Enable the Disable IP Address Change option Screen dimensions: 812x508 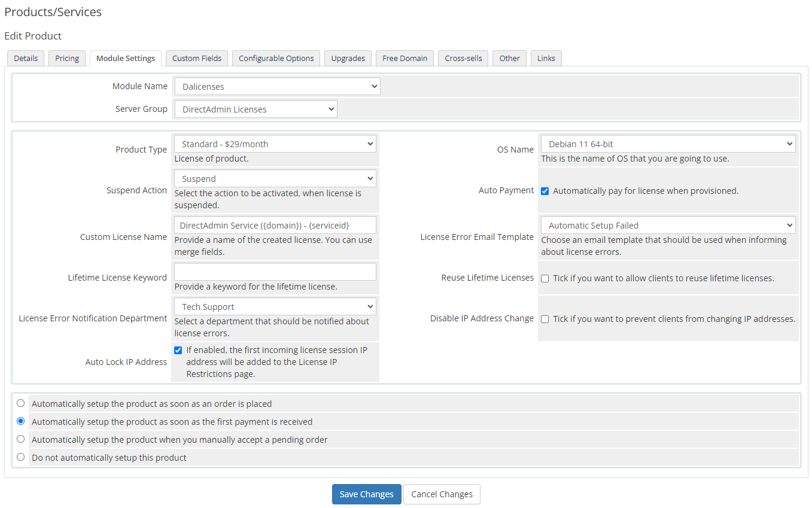coord(545,319)
